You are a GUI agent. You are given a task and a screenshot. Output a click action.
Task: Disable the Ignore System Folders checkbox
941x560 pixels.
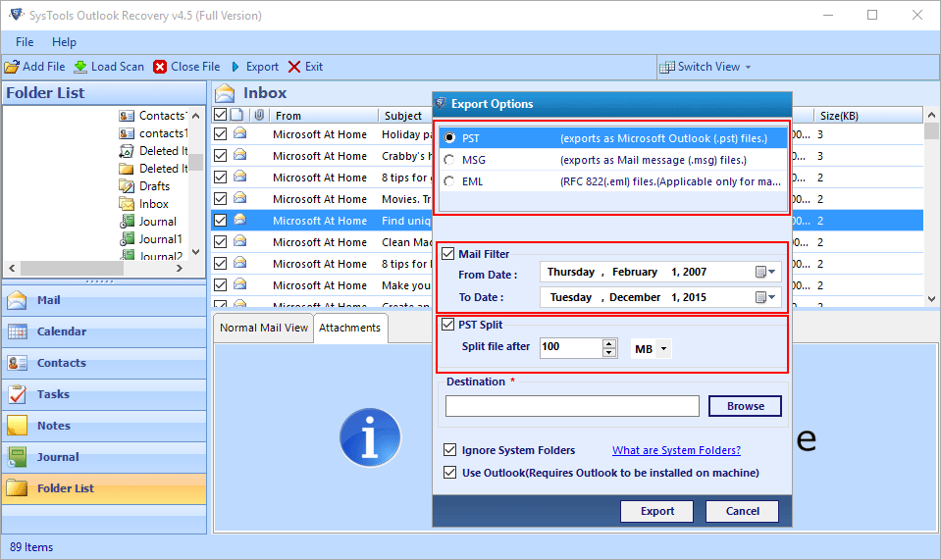[450, 450]
